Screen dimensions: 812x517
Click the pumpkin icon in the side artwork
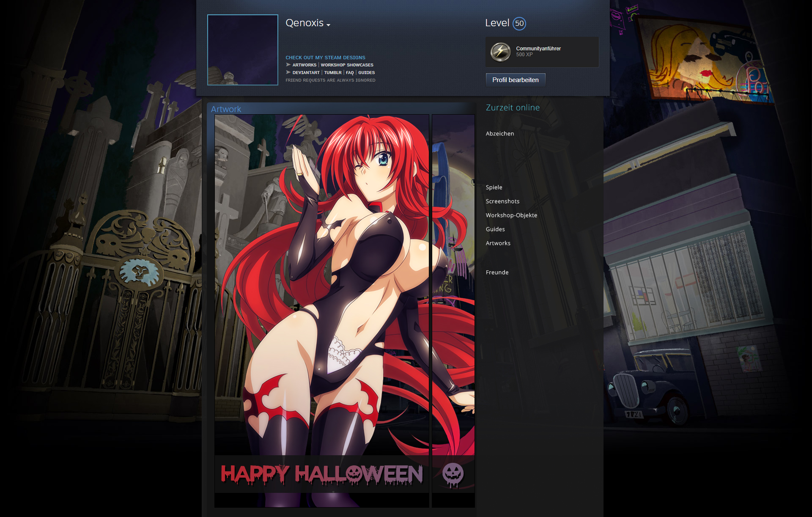(453, 474)
